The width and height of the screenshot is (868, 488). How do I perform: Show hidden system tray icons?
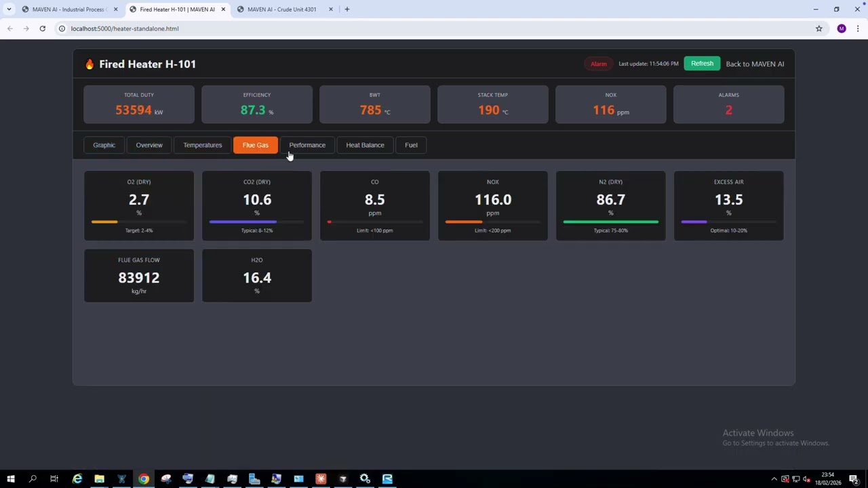(x=774, y=479)
